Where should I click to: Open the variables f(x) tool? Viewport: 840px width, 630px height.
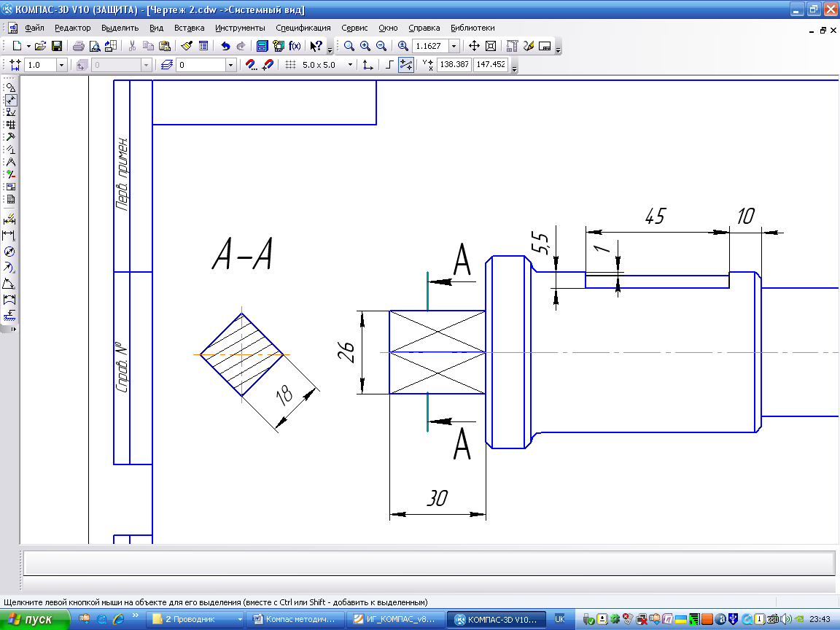coord(295,46)
